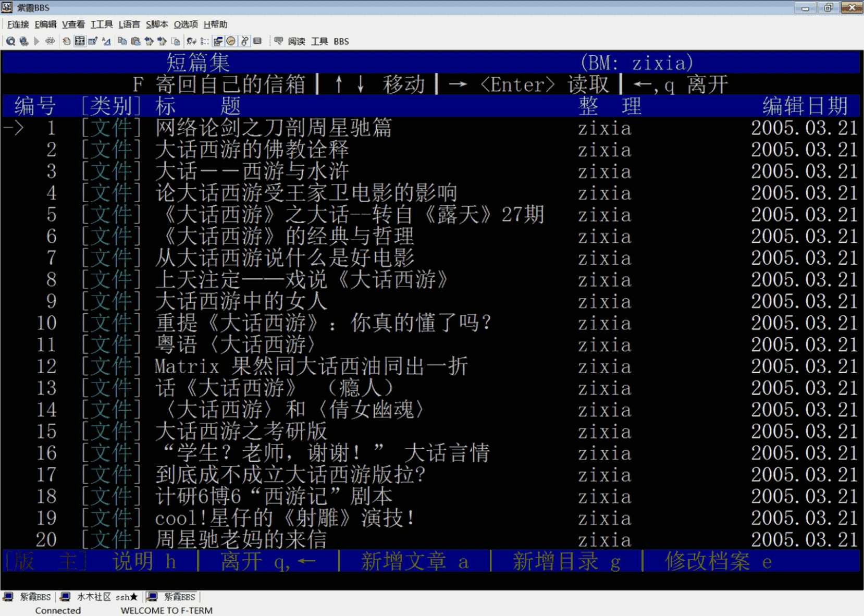Click the monitor icon on the 水木社区 tab
The width and height of the screenshot is (864, 616).
(x=65, y=597)
